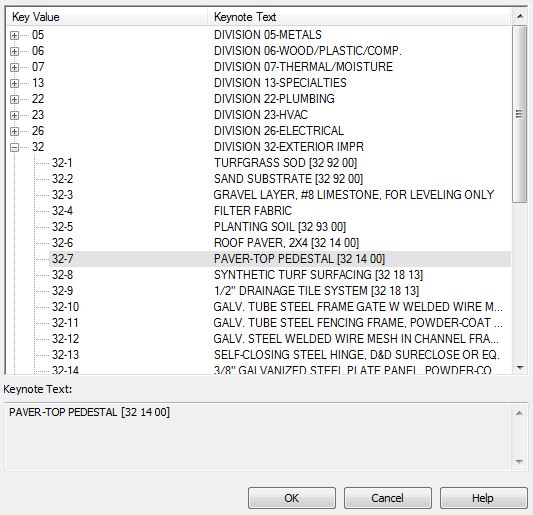The image size is (533, 515).
Task: Expand the 07 division node
Action: pos(14,67)
